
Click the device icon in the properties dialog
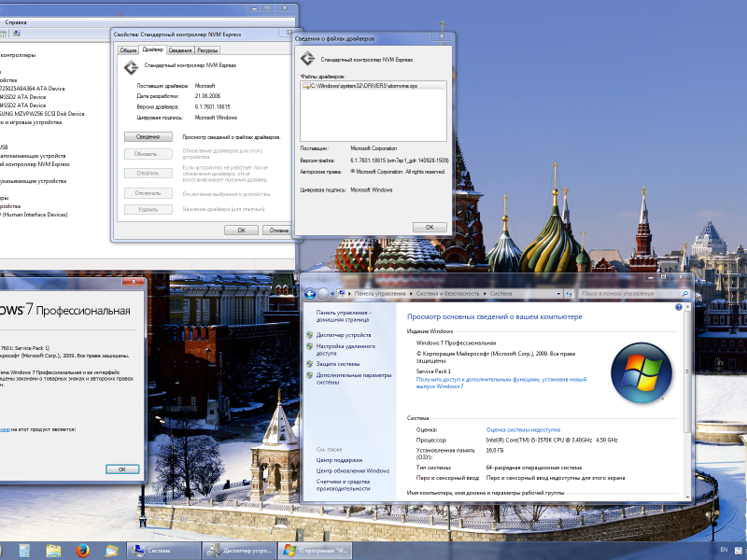click(131, 67)
